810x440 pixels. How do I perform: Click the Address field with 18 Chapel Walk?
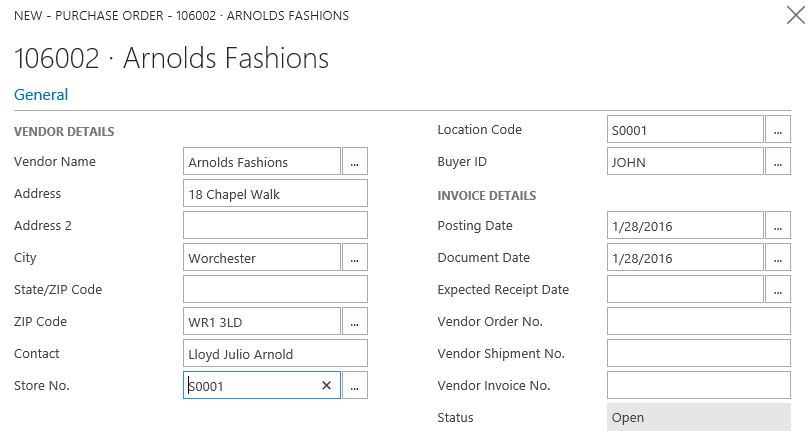(x=275, y=193)
